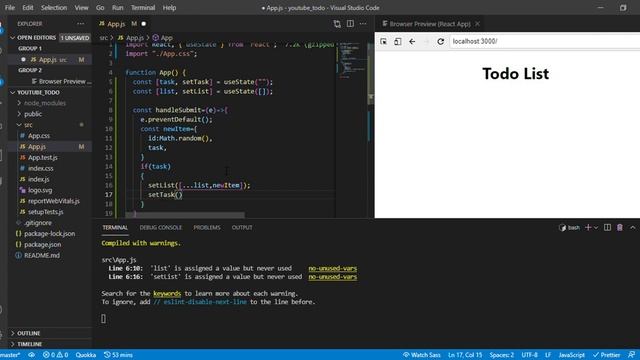Click the localhost:3000 address field
The image size is (640, 360).
[544, 41]
